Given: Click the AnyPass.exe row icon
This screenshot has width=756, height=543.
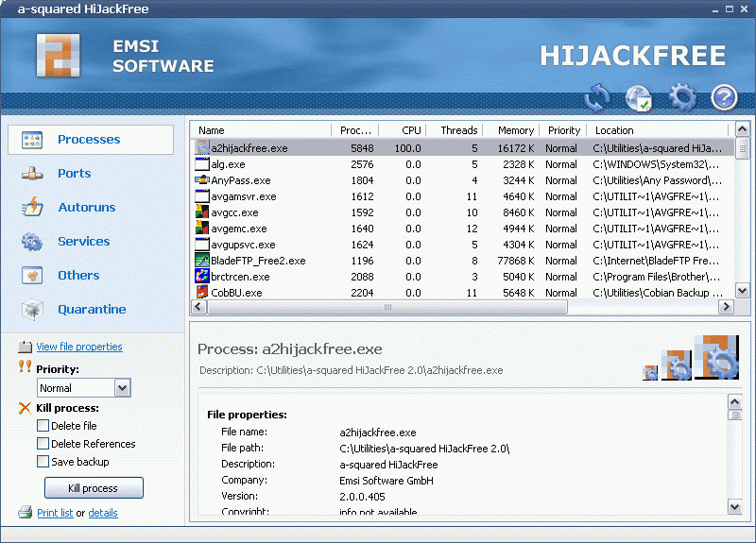Looking at the screenshot, I should [x=202, y=180].
